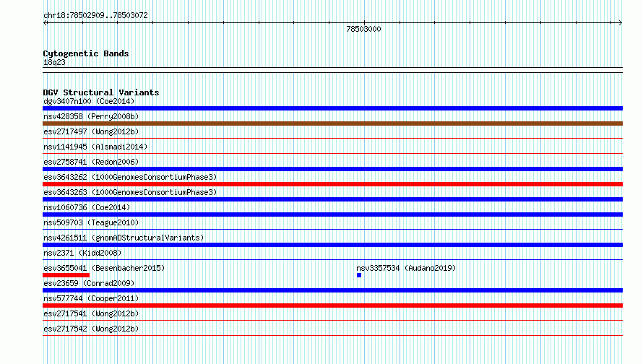
Task: Select esv23659 (Conrad2009) variant label
Action: coord(89,283)
